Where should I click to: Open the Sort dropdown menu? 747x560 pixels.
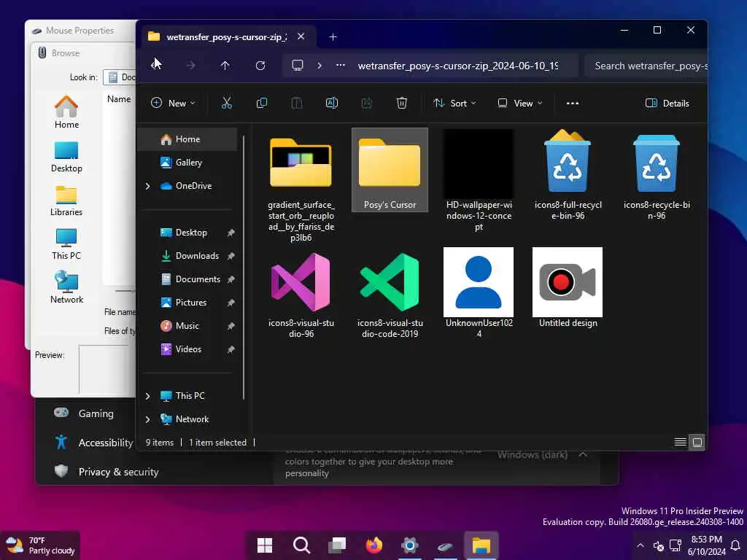click(x=454, y=103)
